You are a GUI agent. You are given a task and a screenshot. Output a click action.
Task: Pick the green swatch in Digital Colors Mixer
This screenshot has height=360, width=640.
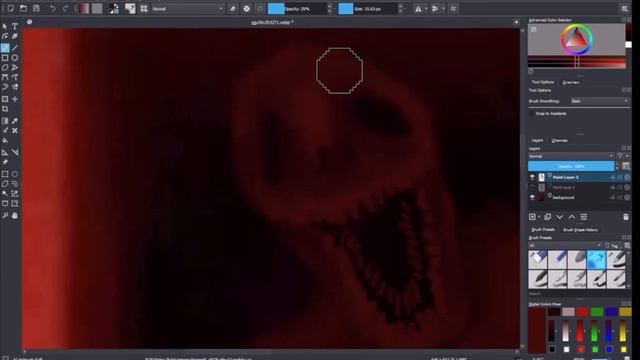click(597, 312)
